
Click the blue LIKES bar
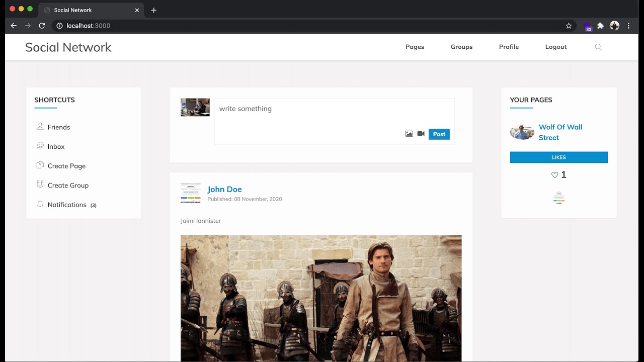(x=559, y=157)
